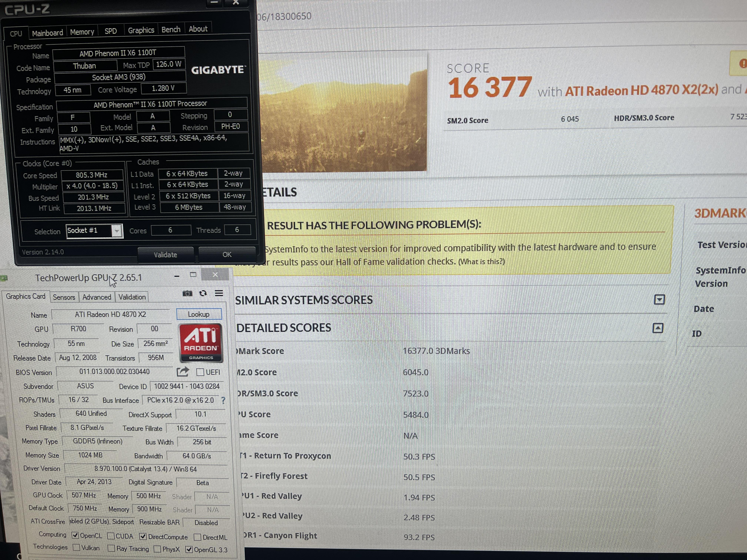The height and width of the screenshot is (560, 747).
Task: Click the GPU-Z refresh icon
Action: pos(203,293)
